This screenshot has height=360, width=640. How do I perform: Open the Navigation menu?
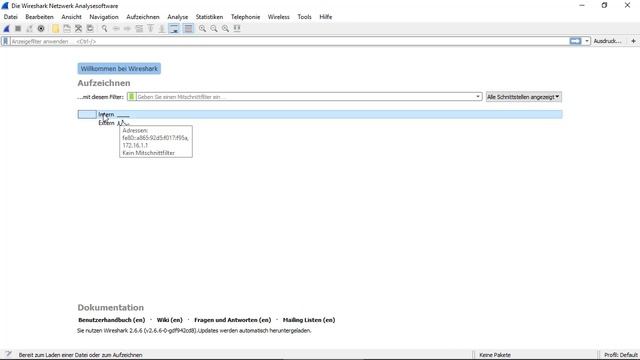point(104,17)
